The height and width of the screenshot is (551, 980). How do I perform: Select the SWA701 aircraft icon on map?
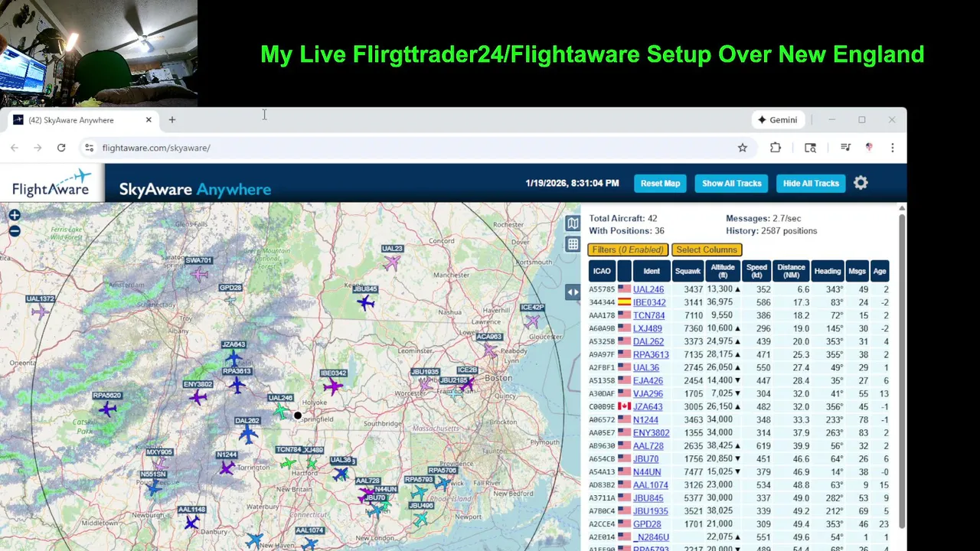tap(200, 274)
